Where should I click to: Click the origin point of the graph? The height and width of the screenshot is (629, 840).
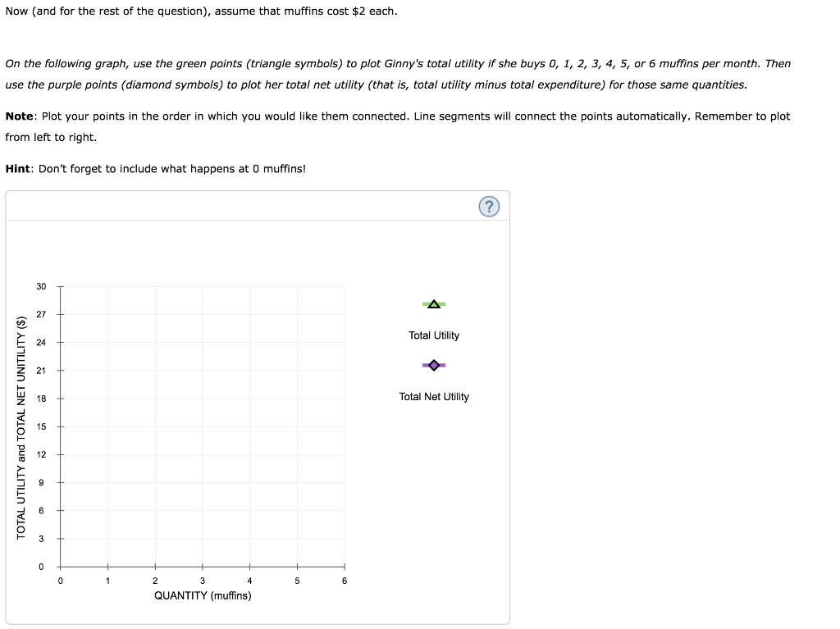tap(60, 566)
